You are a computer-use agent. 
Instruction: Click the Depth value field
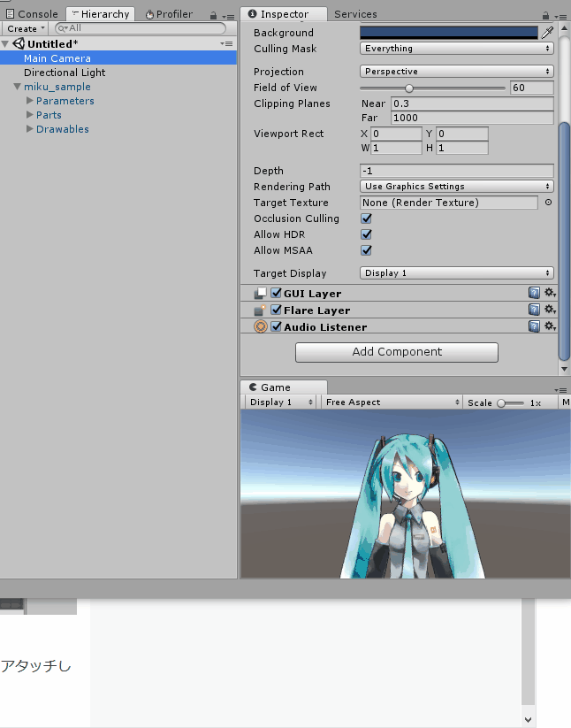click(x=456, y=171)
